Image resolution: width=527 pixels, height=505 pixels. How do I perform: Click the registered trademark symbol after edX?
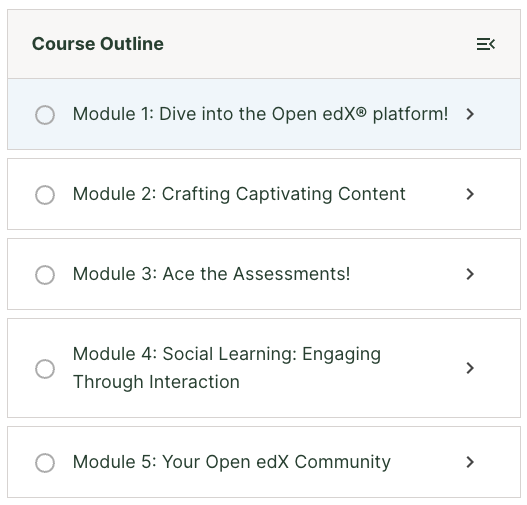361,111
